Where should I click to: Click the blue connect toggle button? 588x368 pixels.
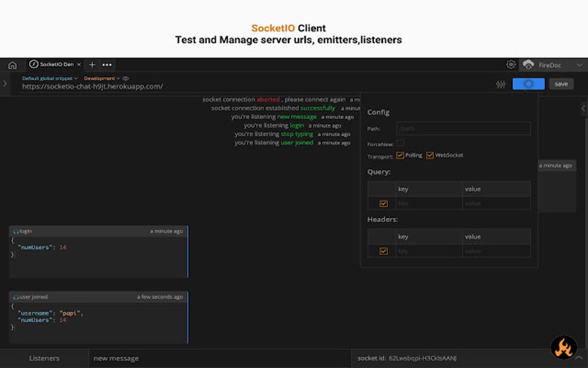[x=527, y=84]
